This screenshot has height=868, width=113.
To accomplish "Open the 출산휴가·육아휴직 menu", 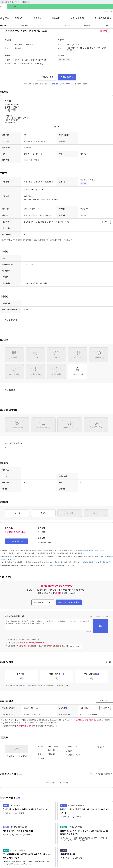I will tap(103, 18).
